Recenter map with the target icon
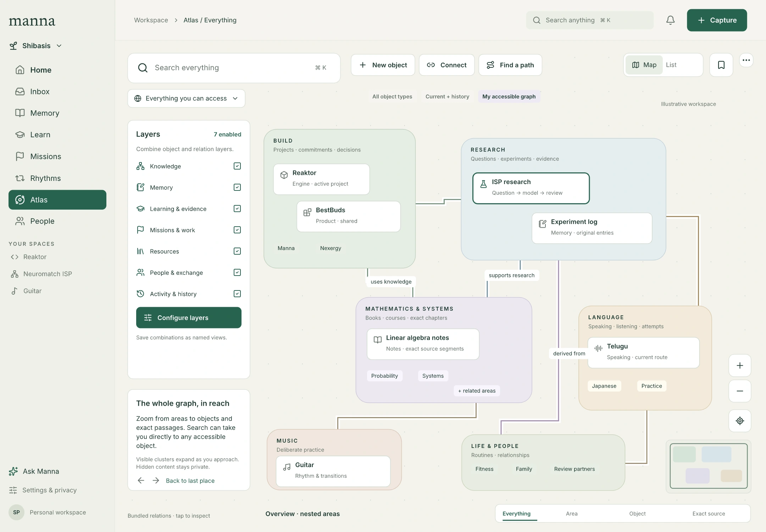 (x=740, y=421)
